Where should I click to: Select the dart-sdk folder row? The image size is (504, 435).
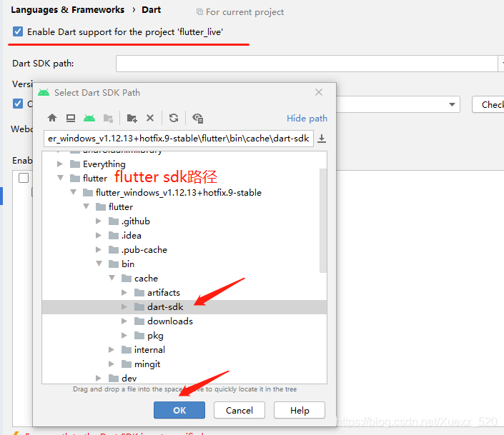coord(184,307)
